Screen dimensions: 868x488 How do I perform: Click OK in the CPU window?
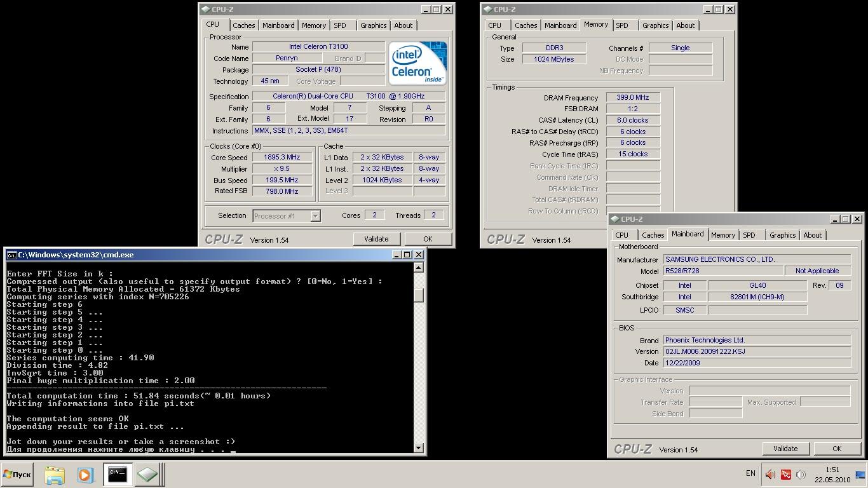428,239
